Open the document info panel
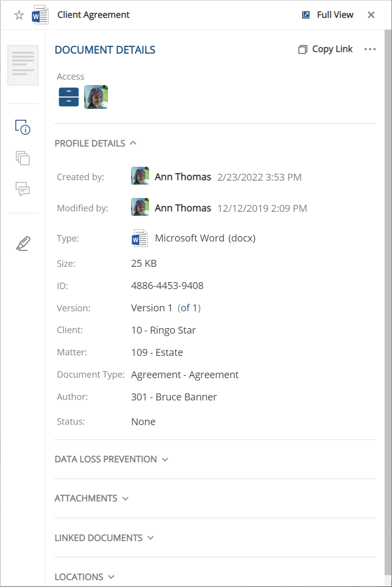 (23, 127)
